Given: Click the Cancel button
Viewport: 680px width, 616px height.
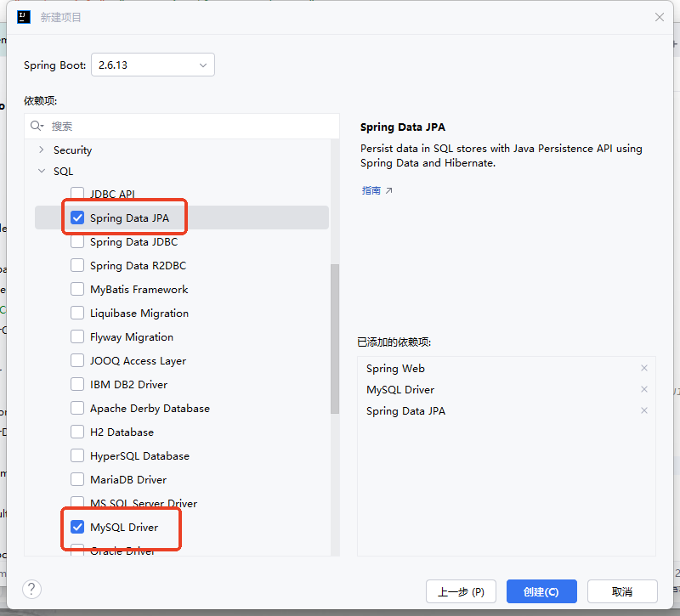Looking at the screenshot, I should point(622,591).
